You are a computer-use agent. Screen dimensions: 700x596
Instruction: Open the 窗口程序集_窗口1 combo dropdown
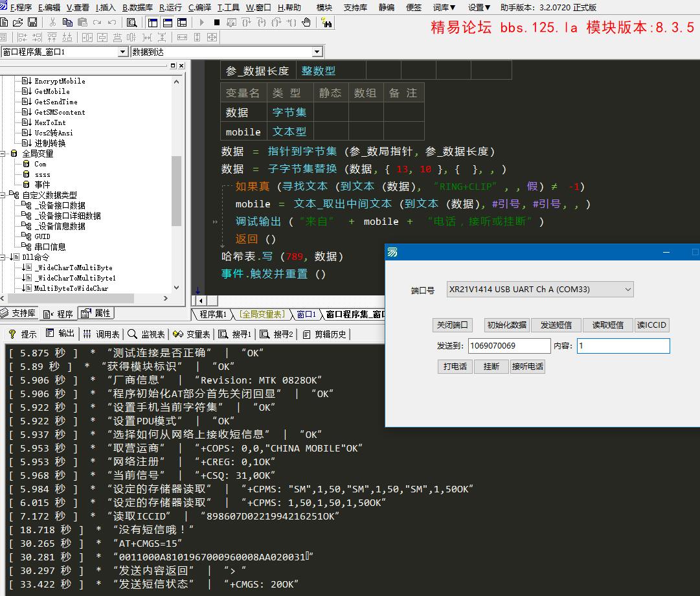[x=123, y=52]
